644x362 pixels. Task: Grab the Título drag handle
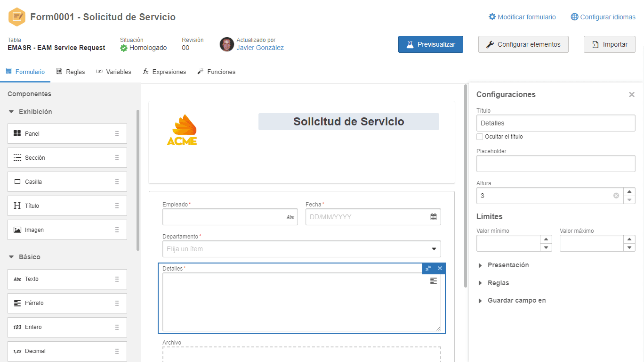click(x=117, y=206)
